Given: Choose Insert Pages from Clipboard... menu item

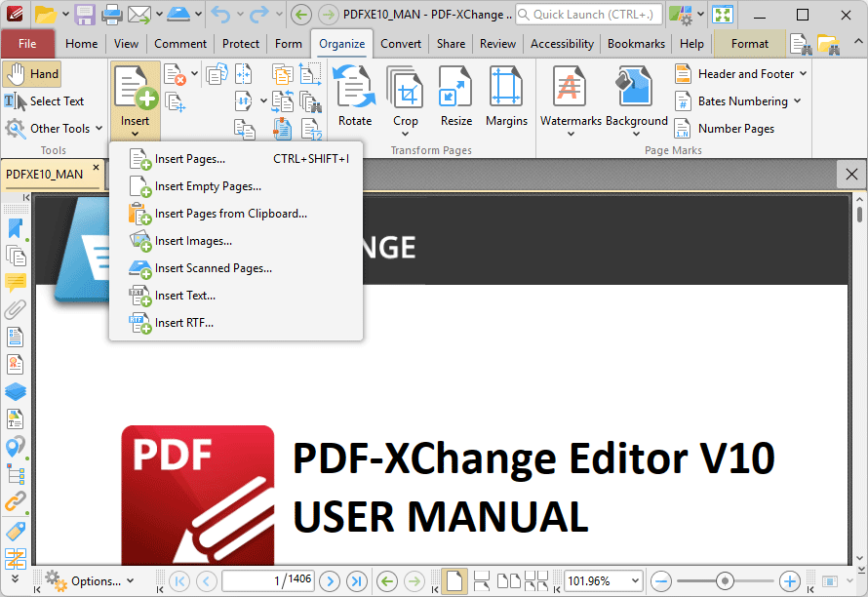Looking at the screenshot, I should (x=236, y=214).
